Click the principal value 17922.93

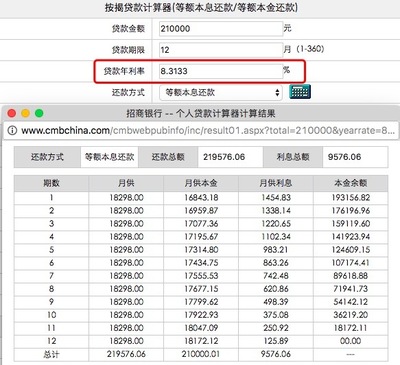[201, 315]
